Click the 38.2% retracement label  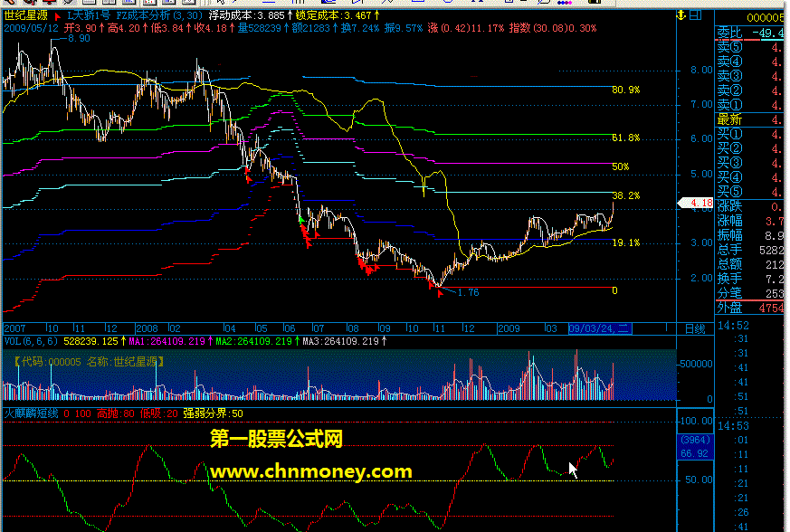click(625, 195)
